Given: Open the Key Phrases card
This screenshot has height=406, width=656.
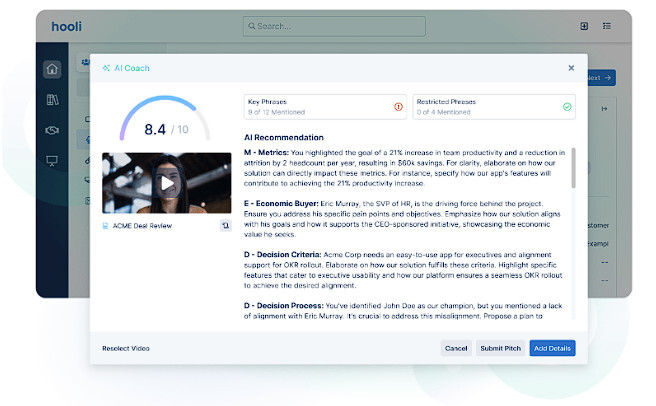Looking at the screenshot, I should click(x=325, y=107).
